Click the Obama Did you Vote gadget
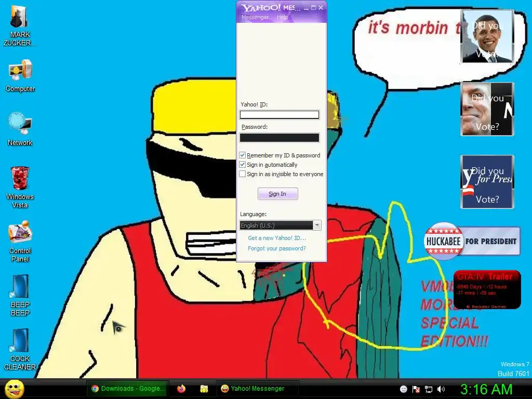This screenshot has width=532, height=399. [x=487, y=36]
